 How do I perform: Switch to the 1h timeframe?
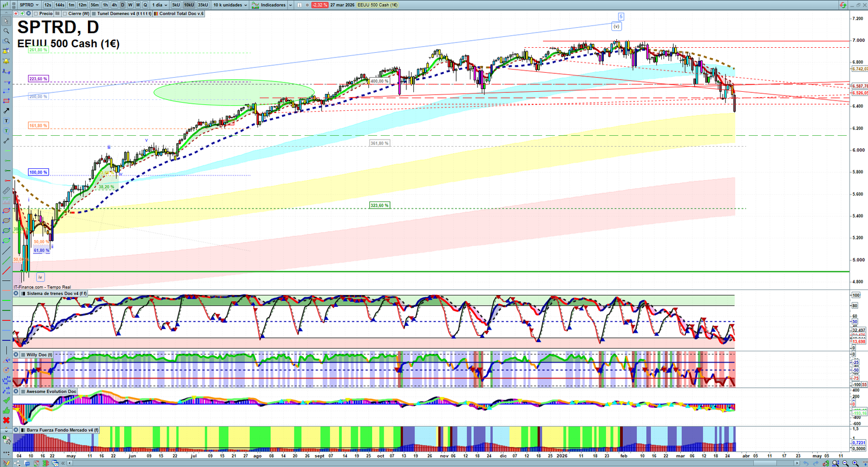point(105,5)
